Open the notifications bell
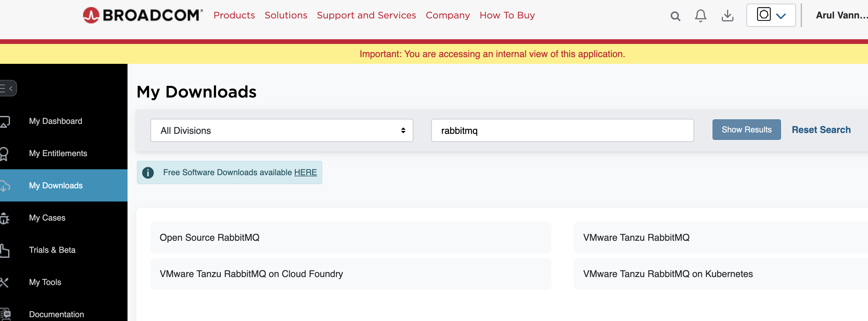The height and width of the screenshot is (321, 868). [x=700, y=16]
